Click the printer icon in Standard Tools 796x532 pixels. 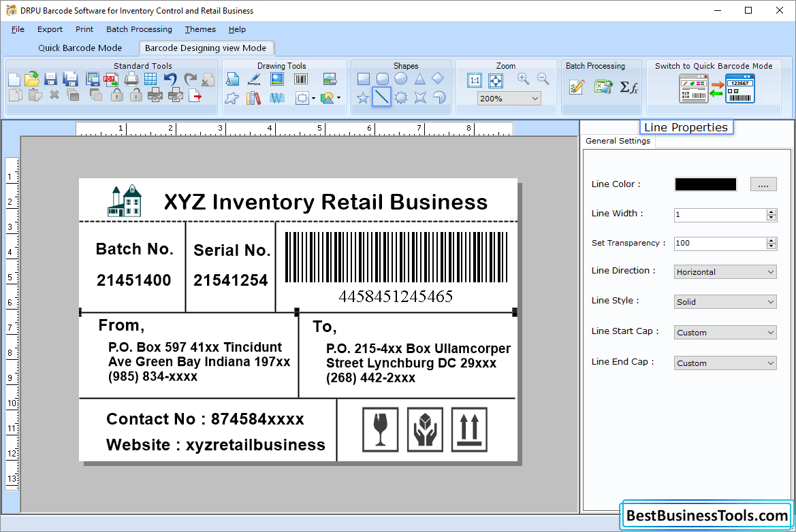coord(131,79)
